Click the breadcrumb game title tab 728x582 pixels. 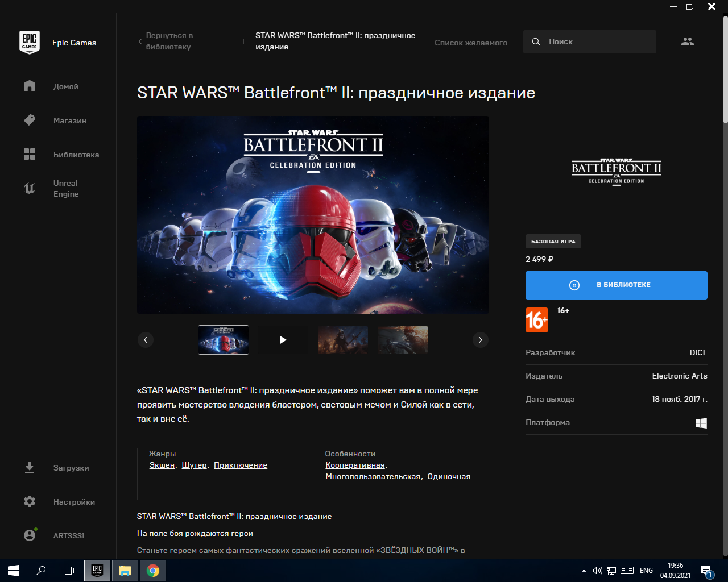tap(336, 41)
